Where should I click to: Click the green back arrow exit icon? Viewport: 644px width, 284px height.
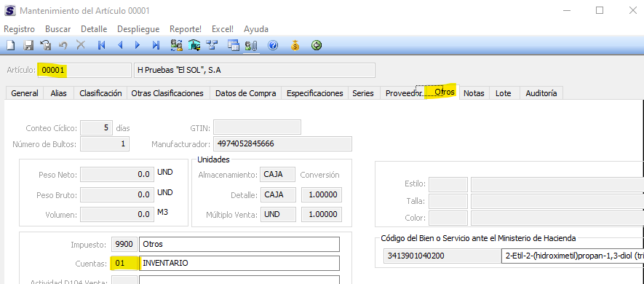click(x=317, y=45)
